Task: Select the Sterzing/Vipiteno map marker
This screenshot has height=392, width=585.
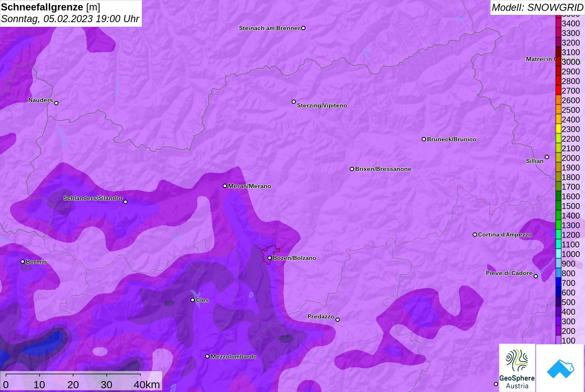Action: pos(294,102)
